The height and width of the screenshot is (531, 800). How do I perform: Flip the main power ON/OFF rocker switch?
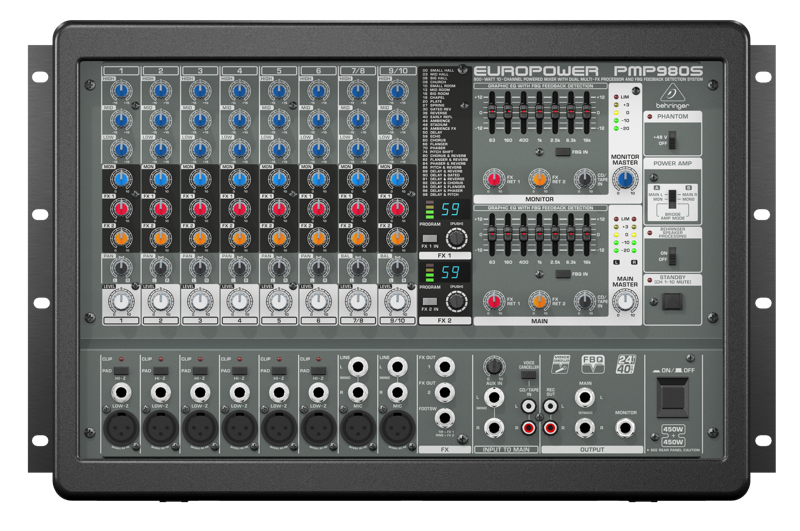(x=674, y=400)
